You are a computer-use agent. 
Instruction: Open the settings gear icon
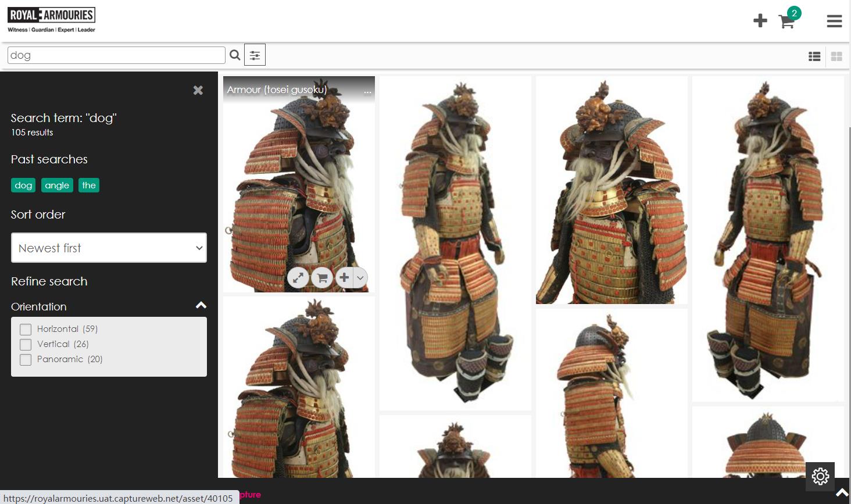pyautogui.click(x=820, y=477)
